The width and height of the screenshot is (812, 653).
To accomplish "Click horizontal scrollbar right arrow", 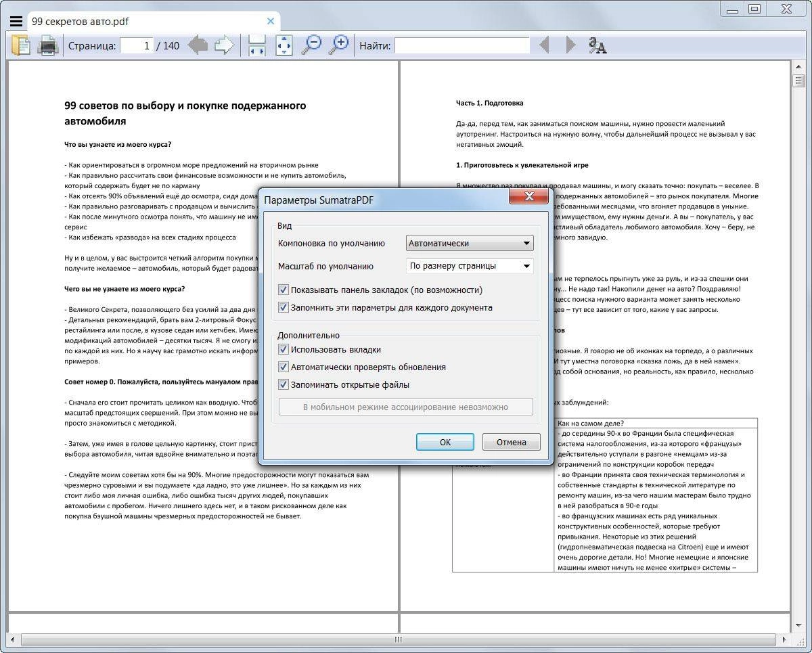I will 783,639.
